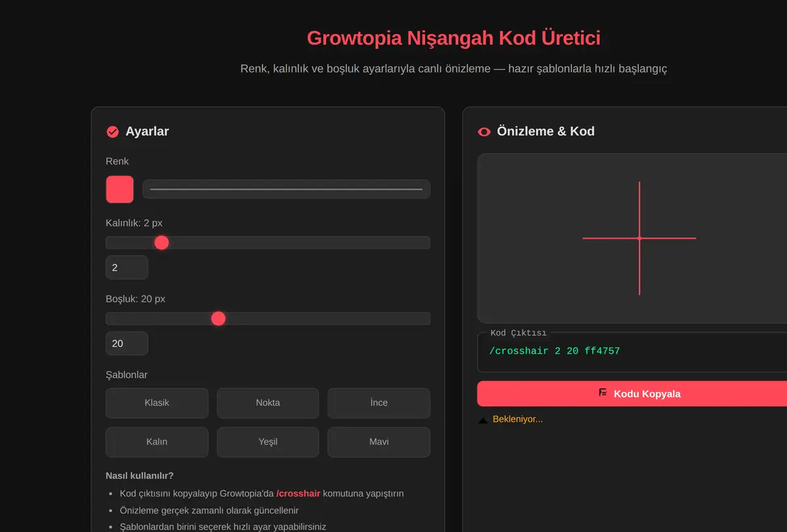
Task: Select the Mavi template
Action: 379,441
